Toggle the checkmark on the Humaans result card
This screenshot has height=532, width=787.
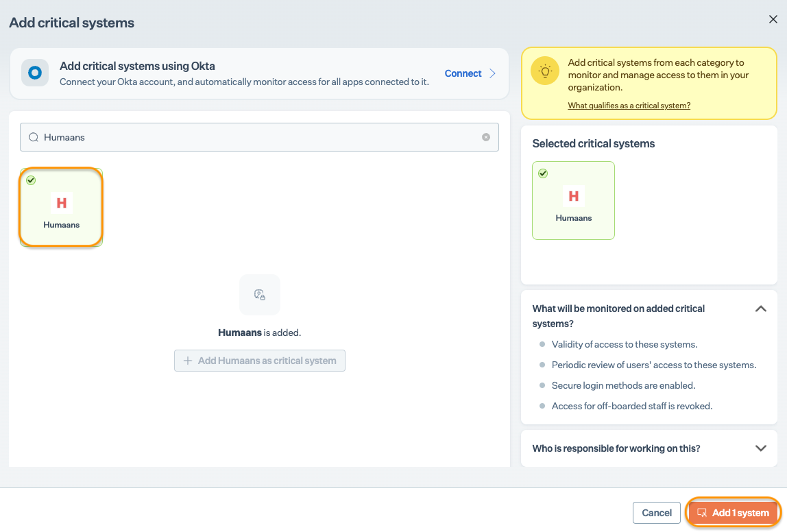click(31, 180)
